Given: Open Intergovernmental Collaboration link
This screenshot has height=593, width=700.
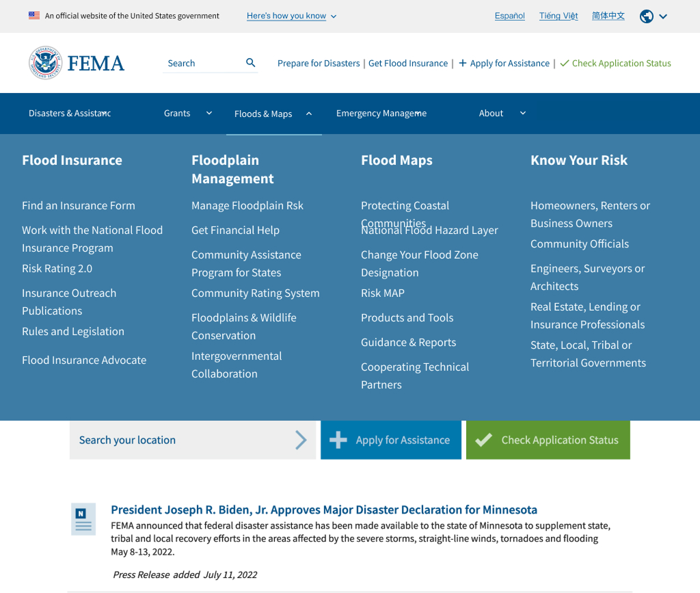Looking at the screenshot, I should pyautogui.click(x=237, y=365).
